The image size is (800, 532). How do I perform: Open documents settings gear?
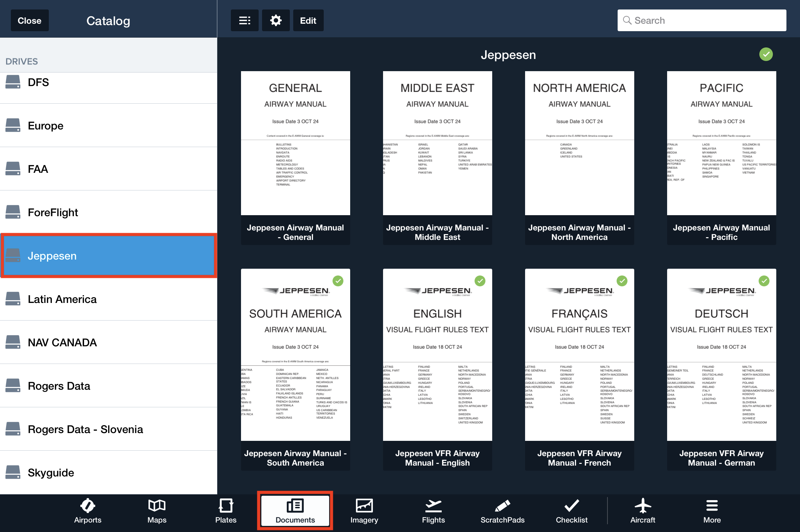276,20
